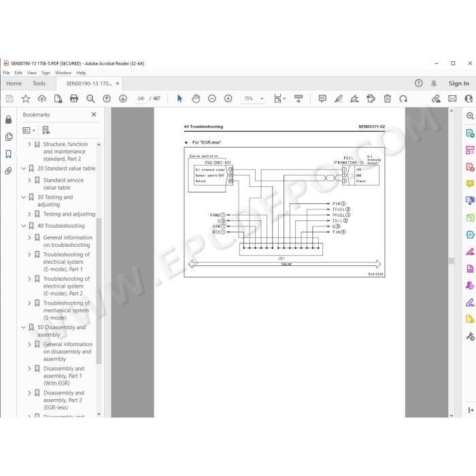Open Troubleshooting electrical E-mode Part 1
Viewport: 476px width, 476px height.
tap(67, 262)
